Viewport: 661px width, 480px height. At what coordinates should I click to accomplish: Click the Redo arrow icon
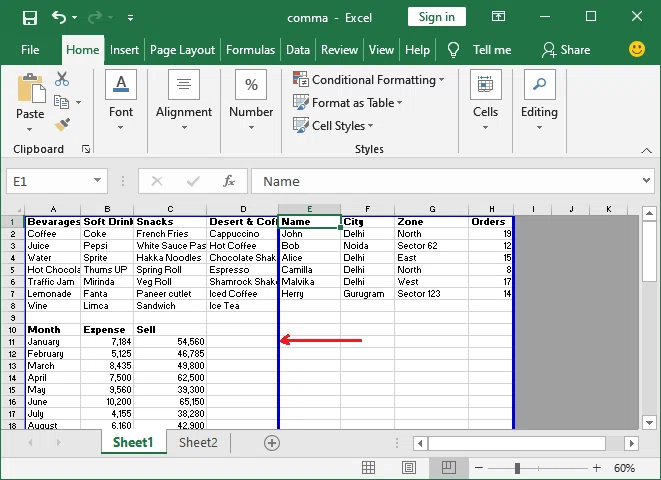[x=95, y=17]
